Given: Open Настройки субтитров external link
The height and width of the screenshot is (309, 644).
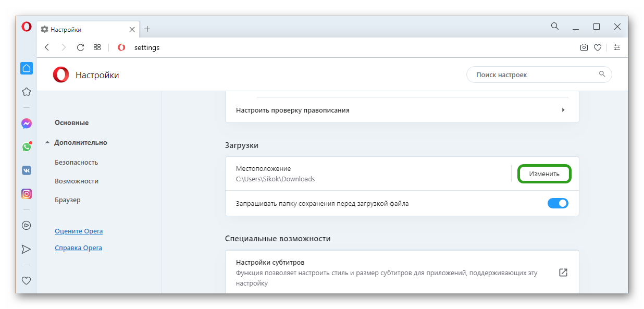Looking at the screenshot, I should pyautogui.click(x=563, y=273).
